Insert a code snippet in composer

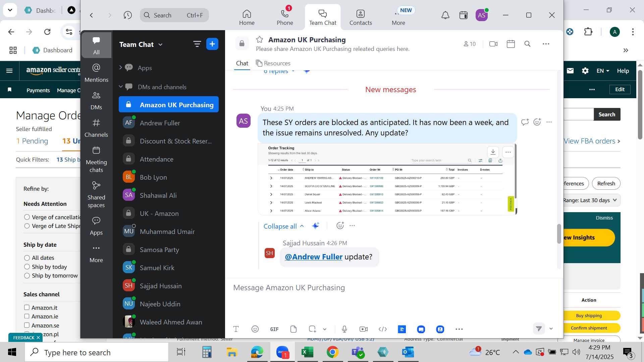point(383,329)
